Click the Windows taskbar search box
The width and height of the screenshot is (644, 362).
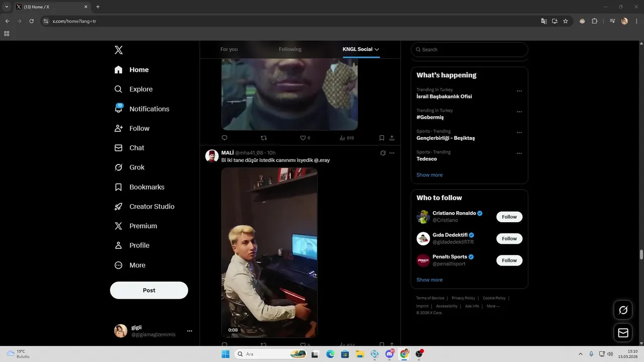[x=271, y=354]
